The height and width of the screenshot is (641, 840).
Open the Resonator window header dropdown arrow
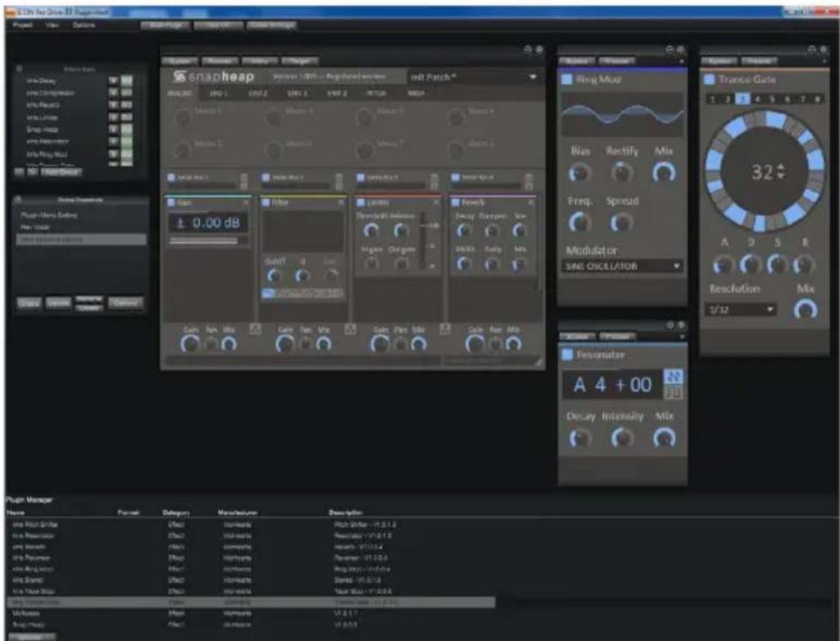(x=682, y=337)
